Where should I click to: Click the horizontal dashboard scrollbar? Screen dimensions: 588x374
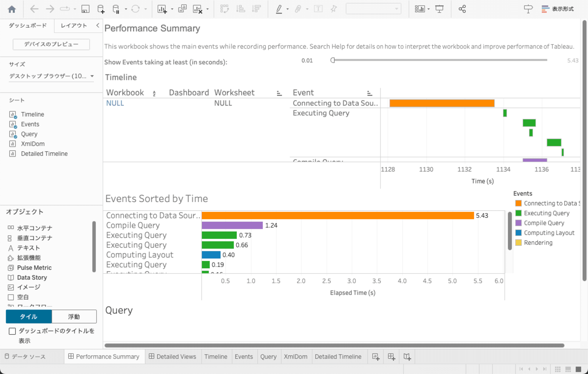[334, 345]
